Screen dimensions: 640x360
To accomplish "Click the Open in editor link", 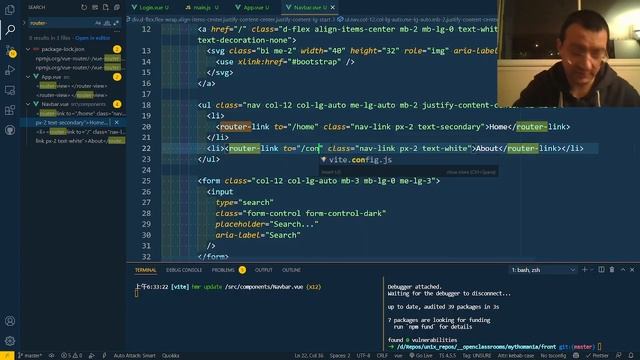I will (93, 38).
